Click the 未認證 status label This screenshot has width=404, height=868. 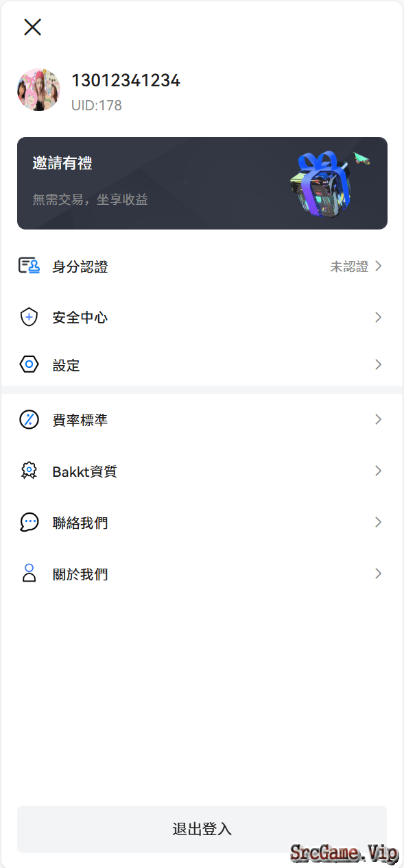coord(349,266)
